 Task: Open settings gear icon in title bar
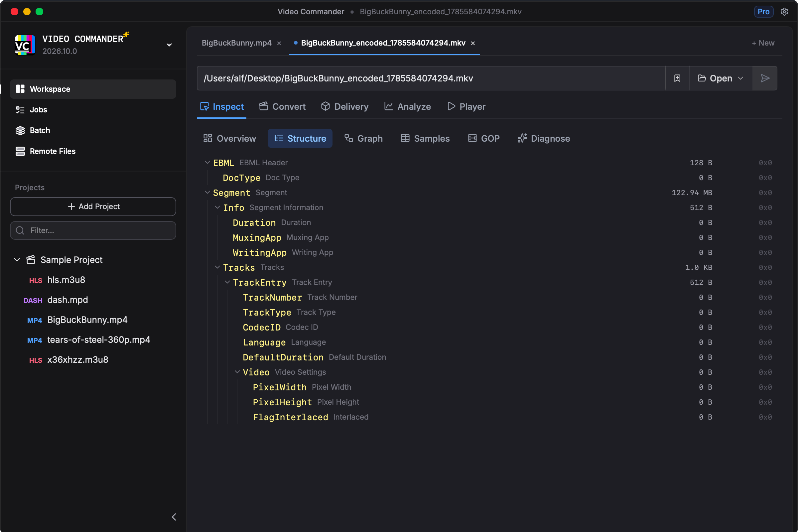[784, 12]
